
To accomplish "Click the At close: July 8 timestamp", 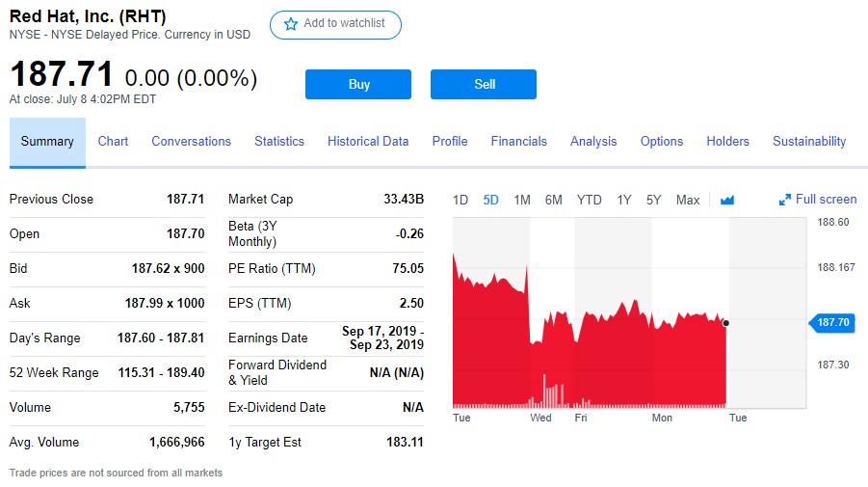I will [83, 99].
